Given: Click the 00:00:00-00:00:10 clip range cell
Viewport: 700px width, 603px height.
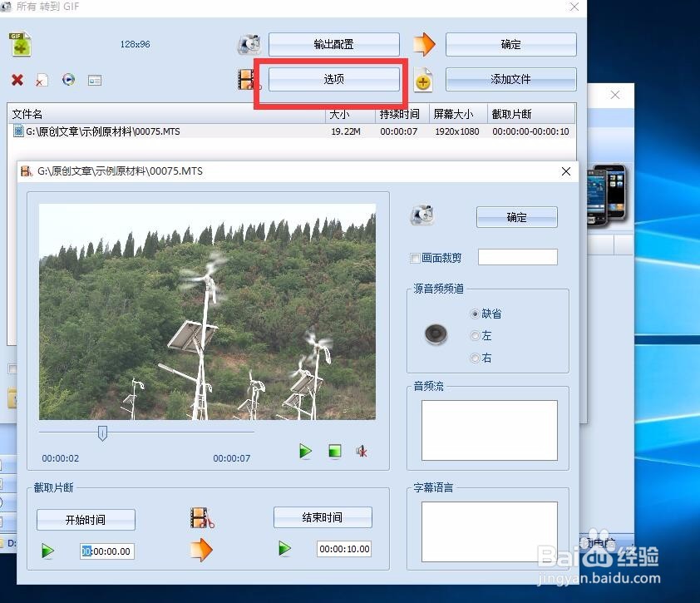Looking at the screenshot, I should (x=530, y=131).
